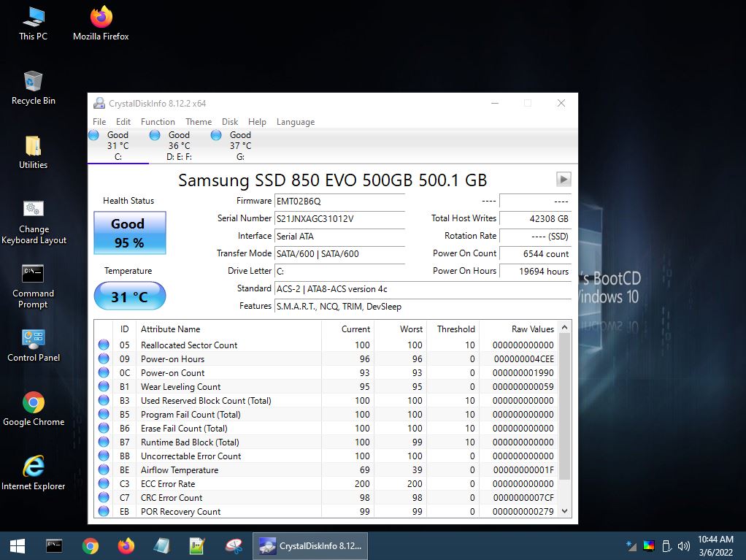Select disk D: E: F: Good 36 °C
The height and width of the screenshot is (560, 746).
(x=180, y=145)
